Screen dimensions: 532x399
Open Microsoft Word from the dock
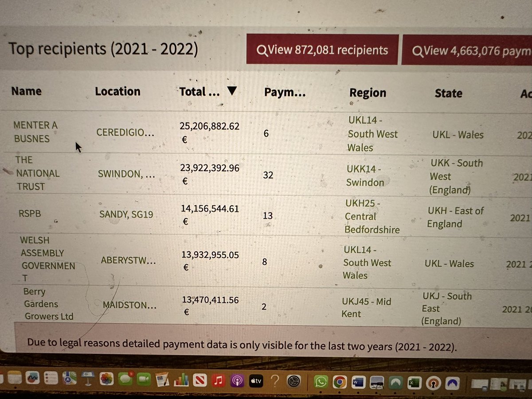click(x=358, y=382)
